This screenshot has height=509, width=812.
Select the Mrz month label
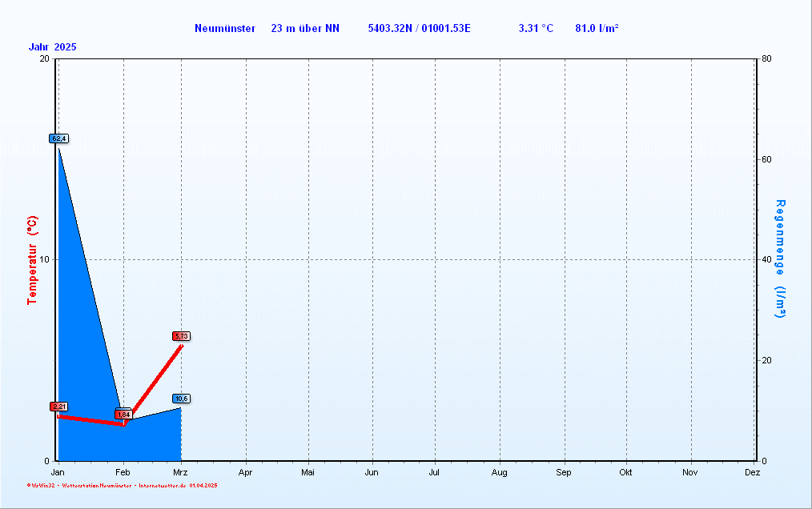[x=180, y=472]
